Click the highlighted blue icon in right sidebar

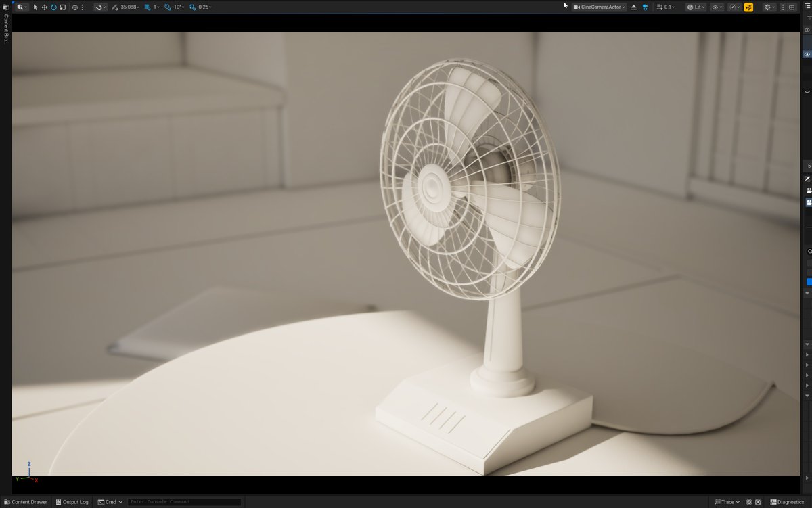coord(809,202)
